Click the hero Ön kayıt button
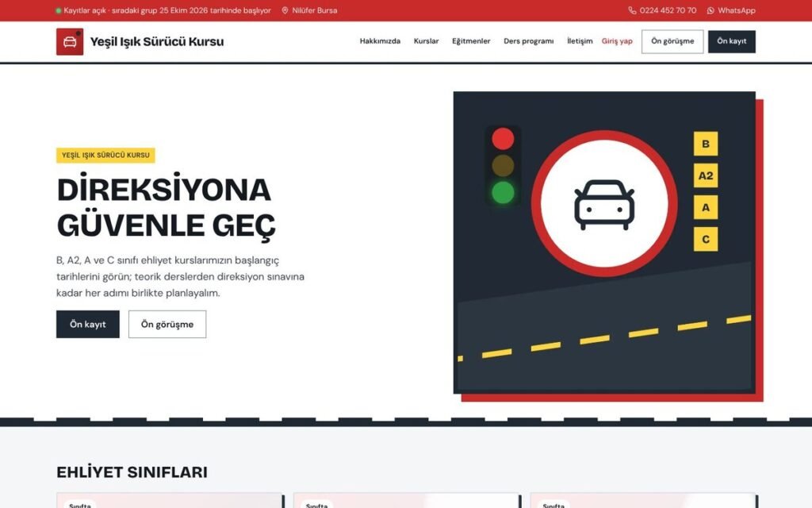Image resolution: width=812 pixels, height=508 pixels. tap(87, 324)
